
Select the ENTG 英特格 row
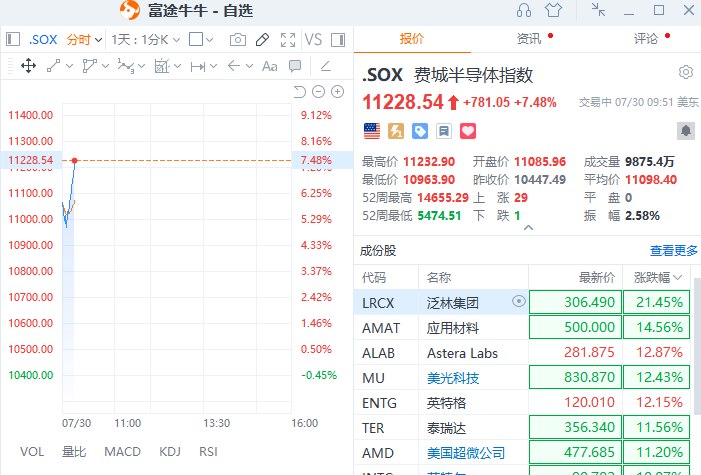pos(522,403)
